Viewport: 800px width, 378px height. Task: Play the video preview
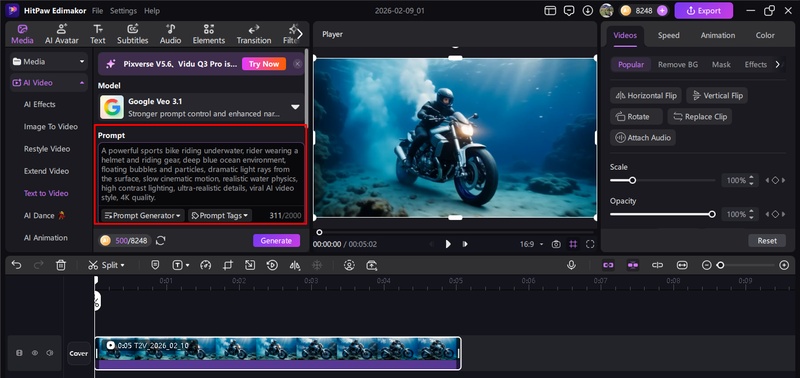click(x=448, y=244)
